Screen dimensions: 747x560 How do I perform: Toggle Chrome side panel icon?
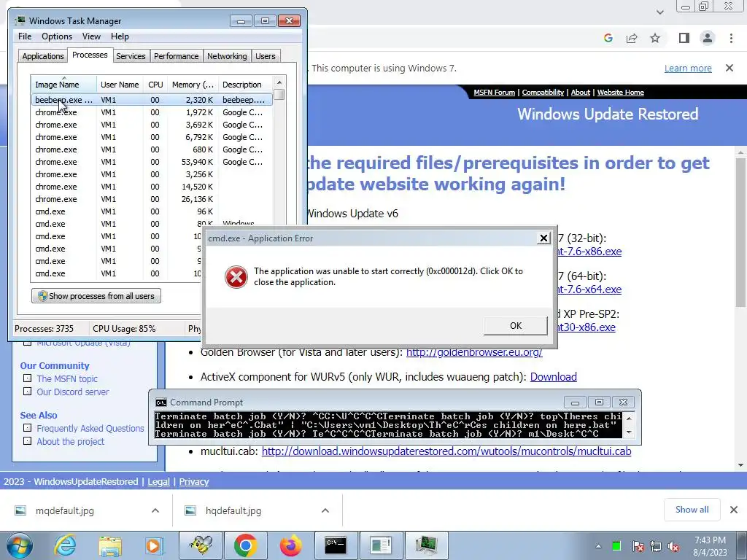[x=684, y=38]
